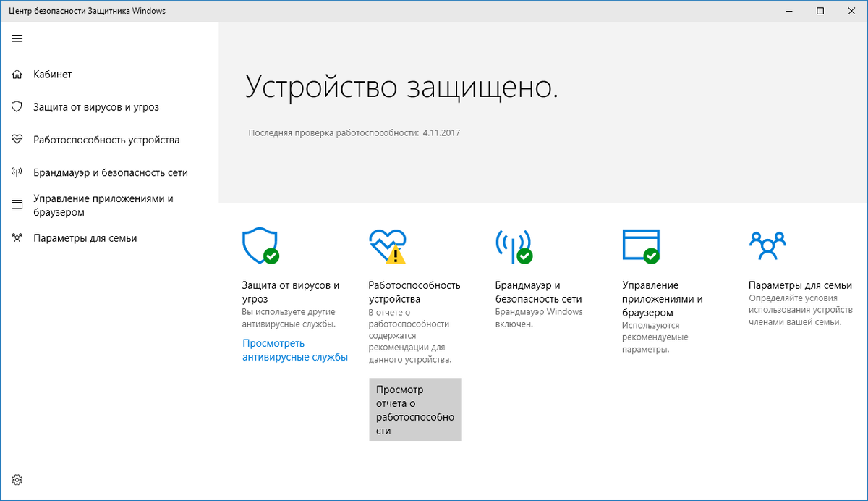Open Работоспособность устройства card title
This screenshot has height=501, width=868.
pos(414,292)
